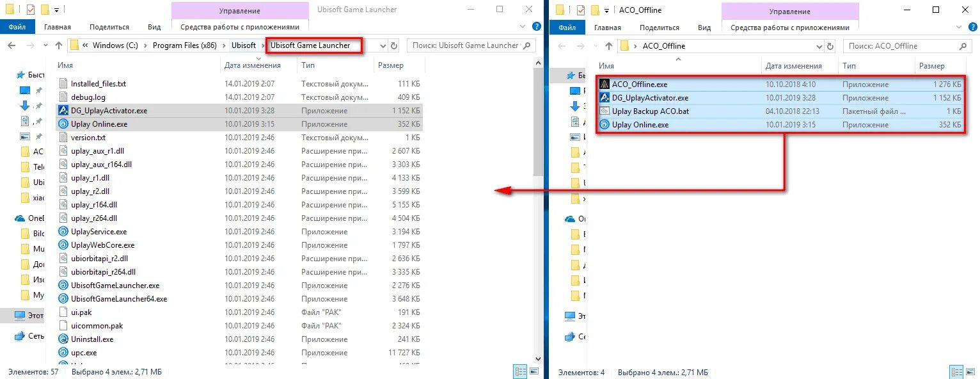Select version.txt file name

click(x=88, y=138)
